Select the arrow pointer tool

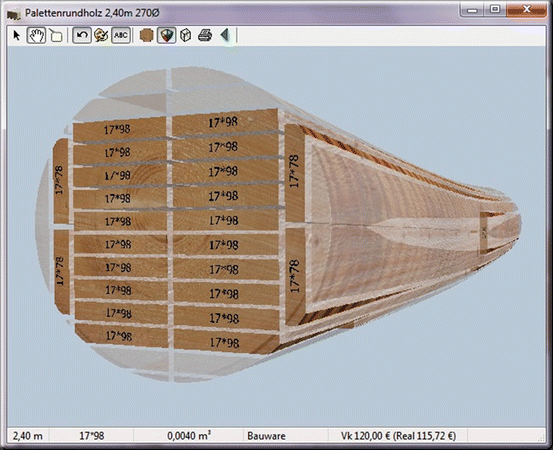[x=16, y=35]
